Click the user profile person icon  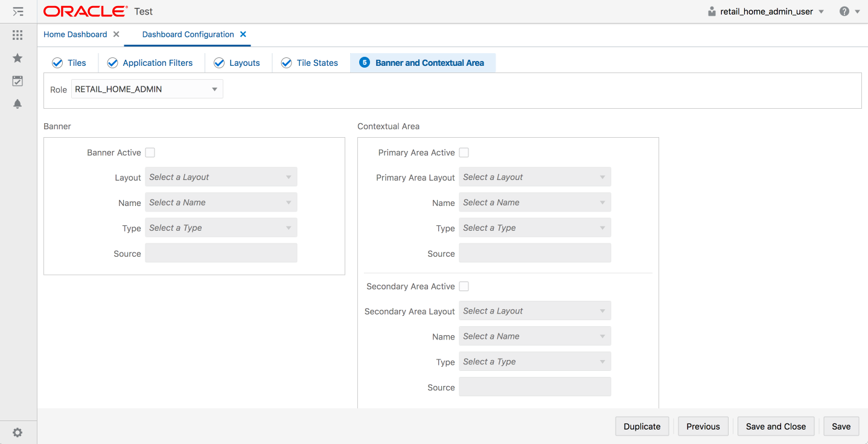[x=712, y=11]
